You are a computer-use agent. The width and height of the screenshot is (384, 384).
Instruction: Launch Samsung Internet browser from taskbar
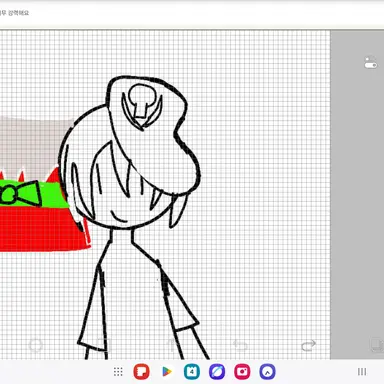tap(217, 372)
